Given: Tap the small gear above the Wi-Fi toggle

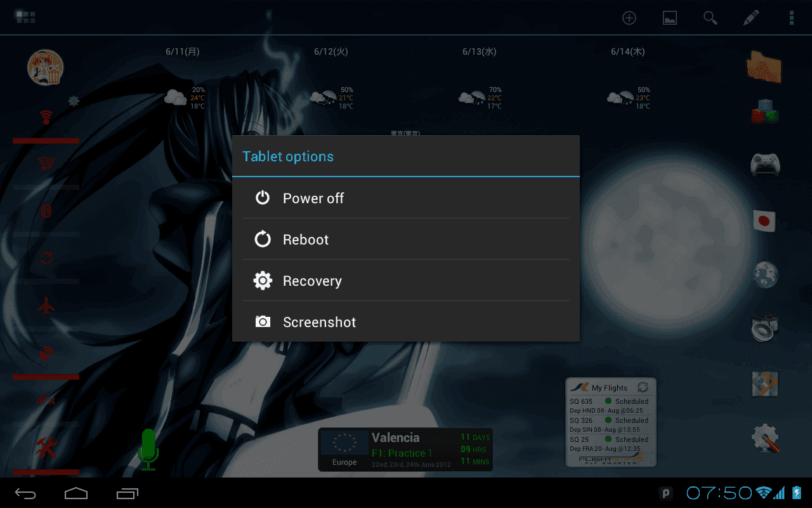Looking at the screenshot, I should (74, 100).
